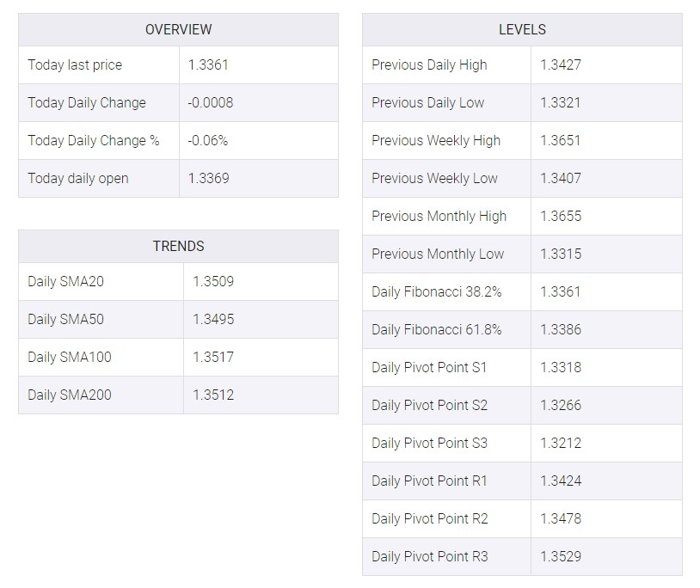Click the Daily SMA200 row label
The width and height of the screenshot is (700, 588).
69,395
